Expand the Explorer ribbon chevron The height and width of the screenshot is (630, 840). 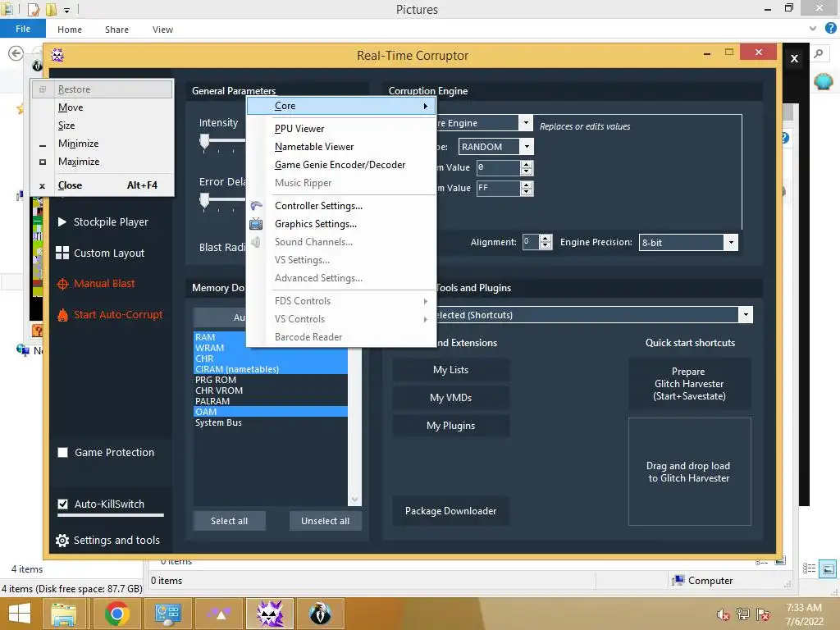click(813, 29)
